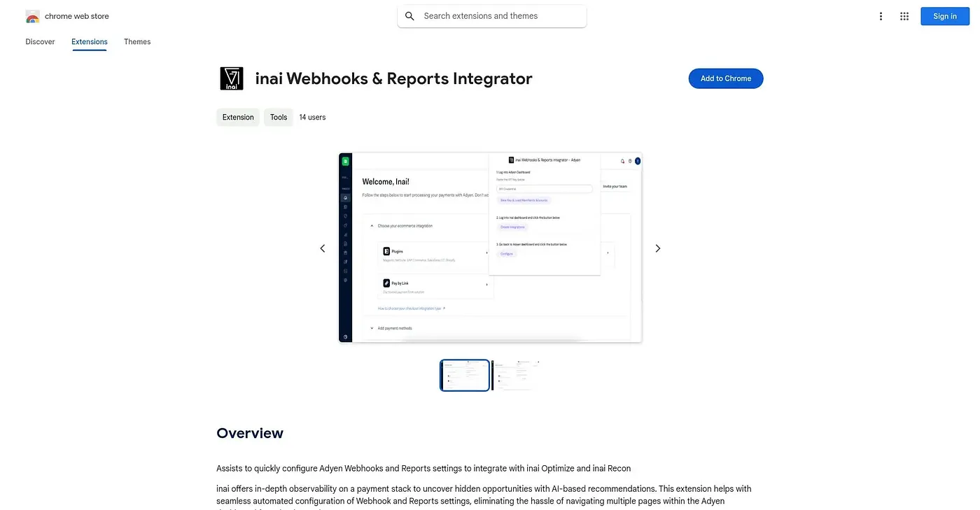Click Add to Chrome button

pos(726,78)
